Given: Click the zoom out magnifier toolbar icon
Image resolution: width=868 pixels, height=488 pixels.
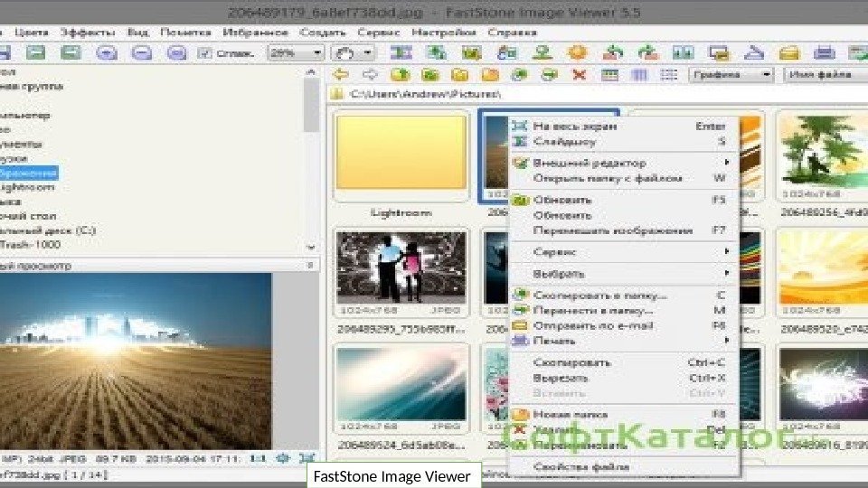Looking at the screenshot, I should click(142, 53).
